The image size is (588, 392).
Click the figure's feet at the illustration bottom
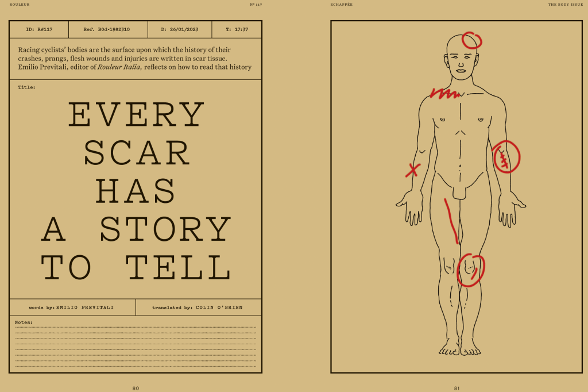[459, 347]
